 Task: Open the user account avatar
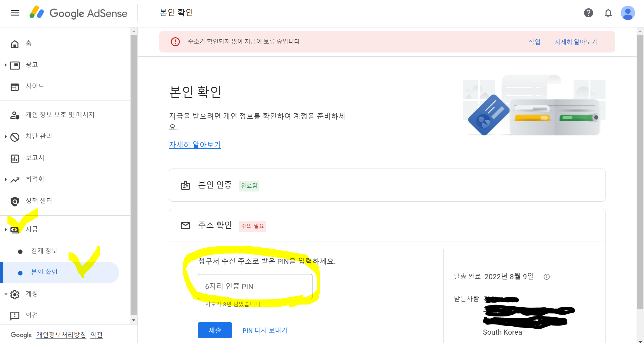pos(628,13)
